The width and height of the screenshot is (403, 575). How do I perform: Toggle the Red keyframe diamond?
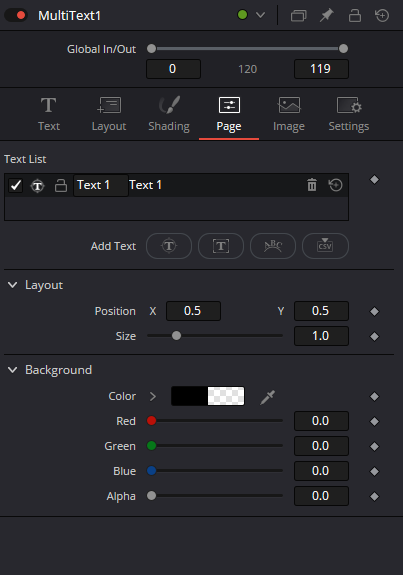pos(374,421)
